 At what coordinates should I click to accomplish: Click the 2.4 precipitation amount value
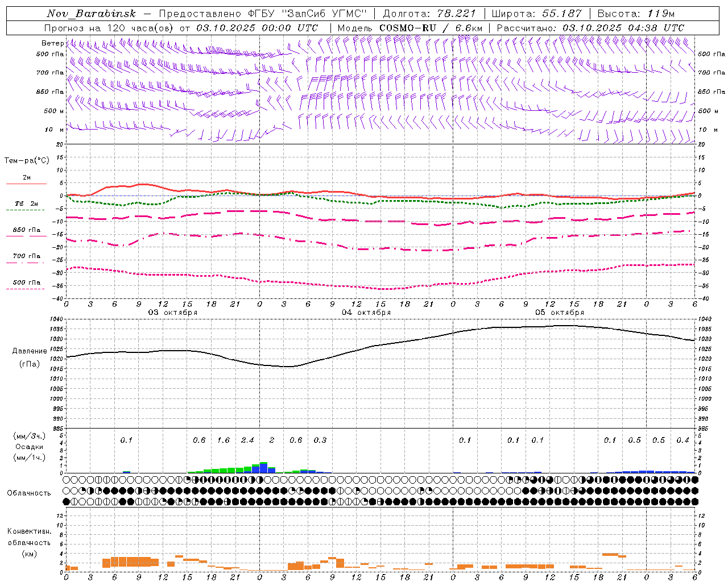pyautogui.click(x=247, y=440)
